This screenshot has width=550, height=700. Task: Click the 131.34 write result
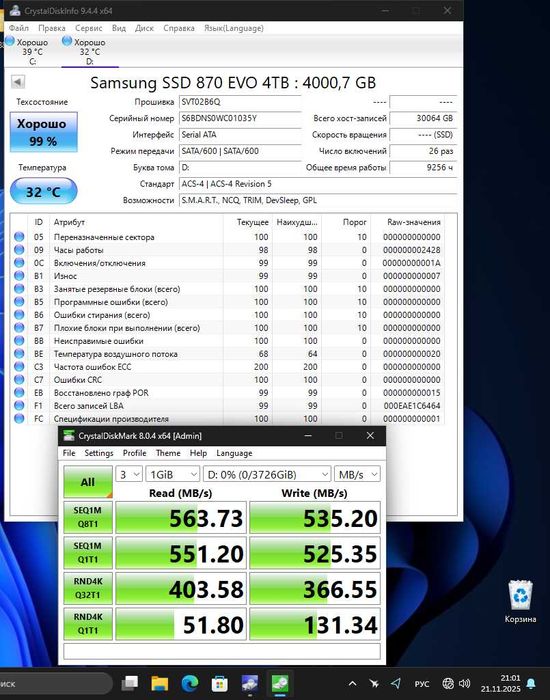point(315,624)
